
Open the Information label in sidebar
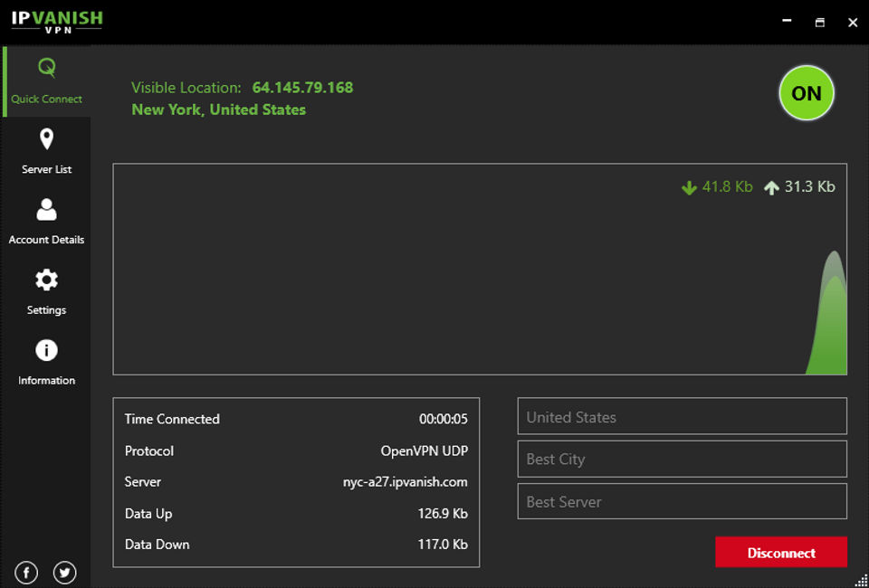tap(46, 380)
